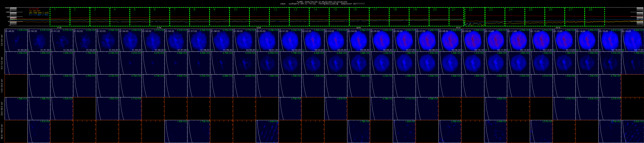Open 3.0-6.0 keV image starting 02:06:32
The width and height of the screenshot is (644, 143).
tap(404, 40)
